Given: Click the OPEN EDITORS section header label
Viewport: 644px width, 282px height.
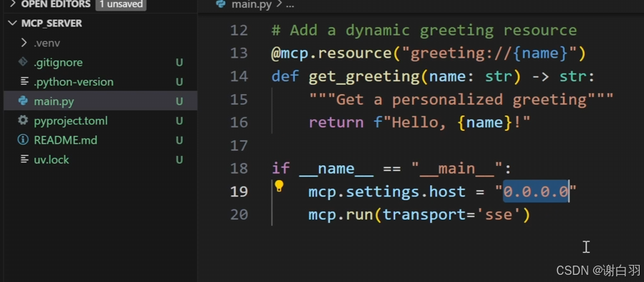Looking at the screenshot, I should point(56,4).
